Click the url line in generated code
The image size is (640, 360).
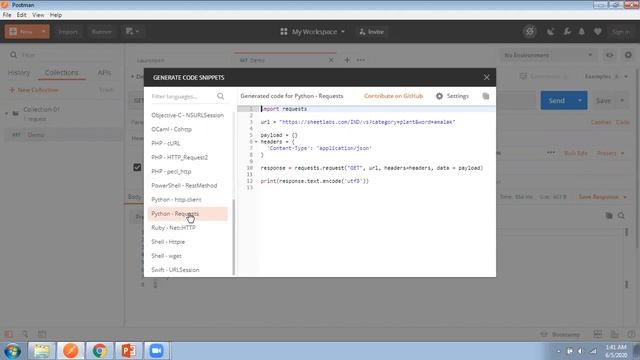coord(358,122)
